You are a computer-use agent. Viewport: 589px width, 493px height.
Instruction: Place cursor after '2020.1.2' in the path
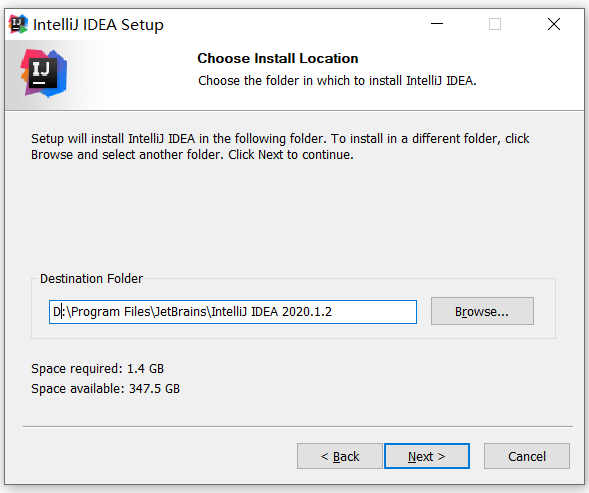[333, 312]
